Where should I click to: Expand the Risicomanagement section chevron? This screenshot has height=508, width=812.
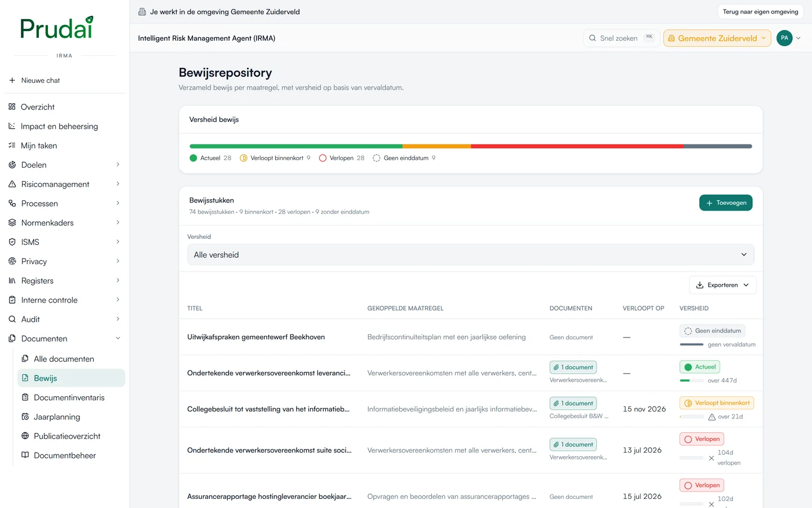(118, 184)
